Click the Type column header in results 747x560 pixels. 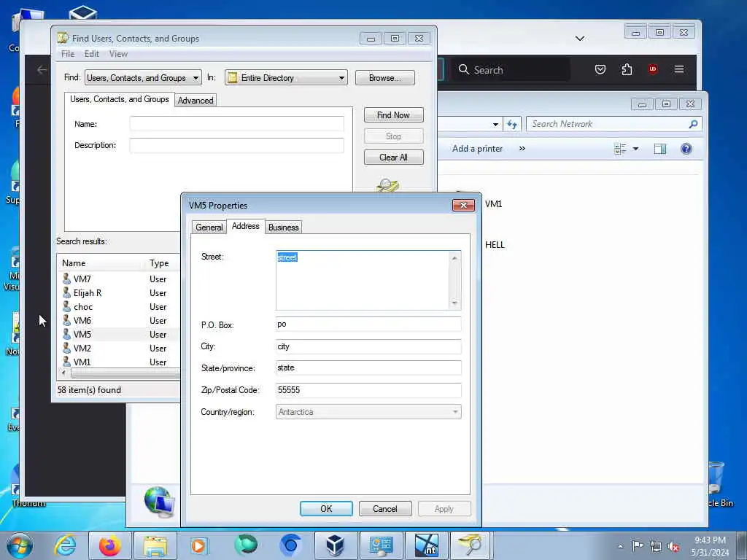pos(163,262)
